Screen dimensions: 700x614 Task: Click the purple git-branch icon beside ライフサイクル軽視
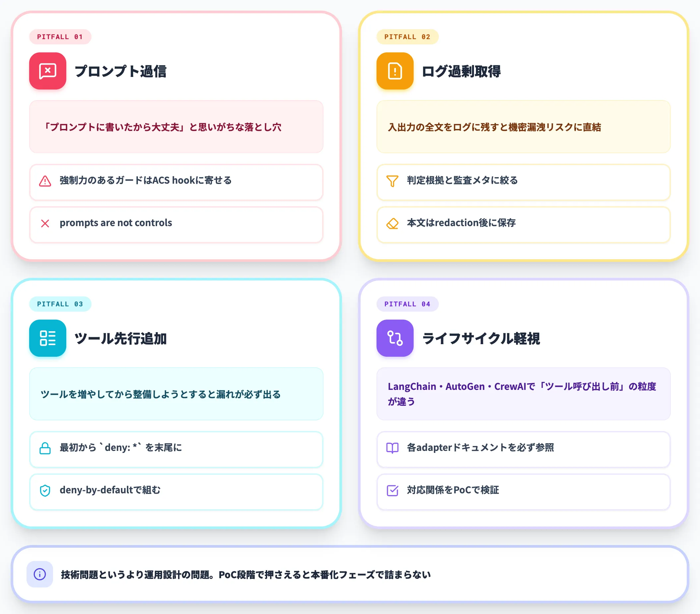point(395,338)
